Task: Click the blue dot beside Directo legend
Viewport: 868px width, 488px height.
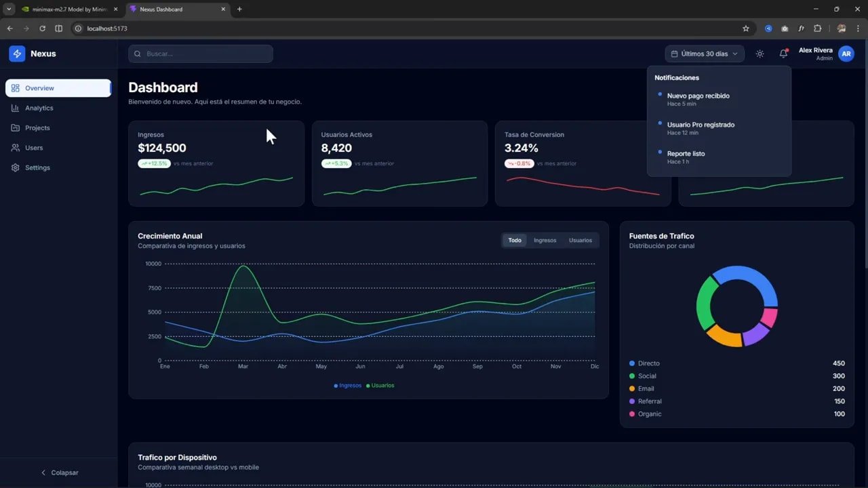Action: click(632, 363)
